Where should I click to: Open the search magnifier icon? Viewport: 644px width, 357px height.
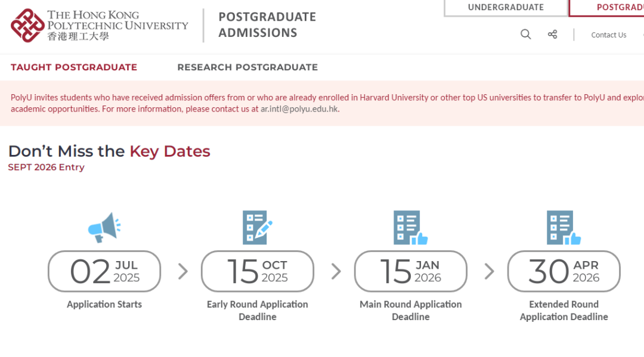click(526, 35)
